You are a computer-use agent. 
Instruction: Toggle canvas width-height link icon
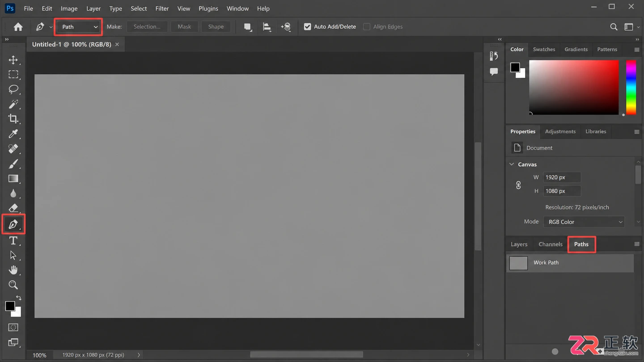(x=518, y=185)
